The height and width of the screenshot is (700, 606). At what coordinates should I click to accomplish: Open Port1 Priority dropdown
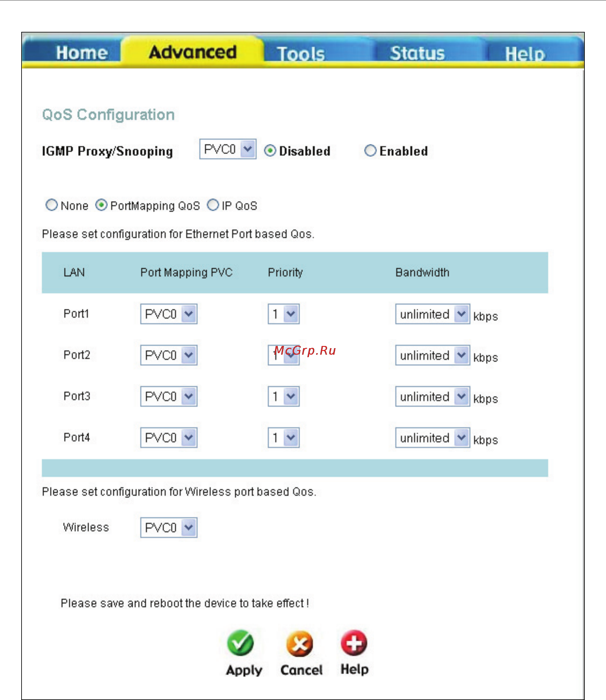pyautogui.click(x=283, y=314)
